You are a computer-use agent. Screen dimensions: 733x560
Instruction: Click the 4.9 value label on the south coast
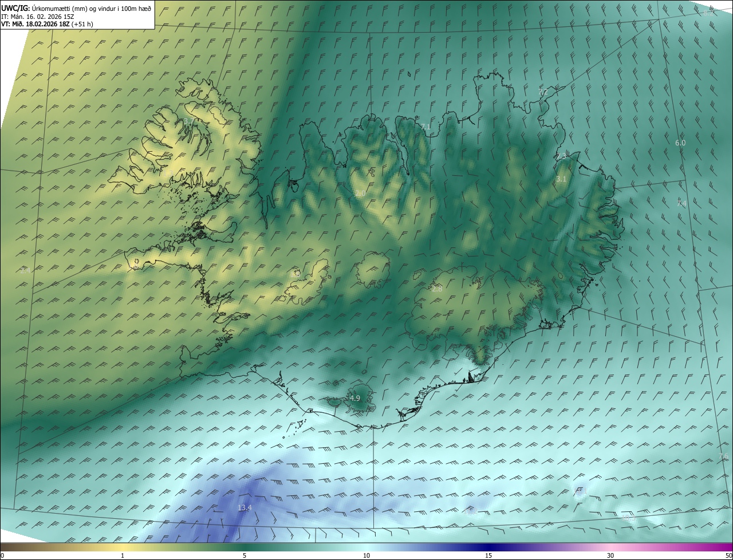[354, 398]
